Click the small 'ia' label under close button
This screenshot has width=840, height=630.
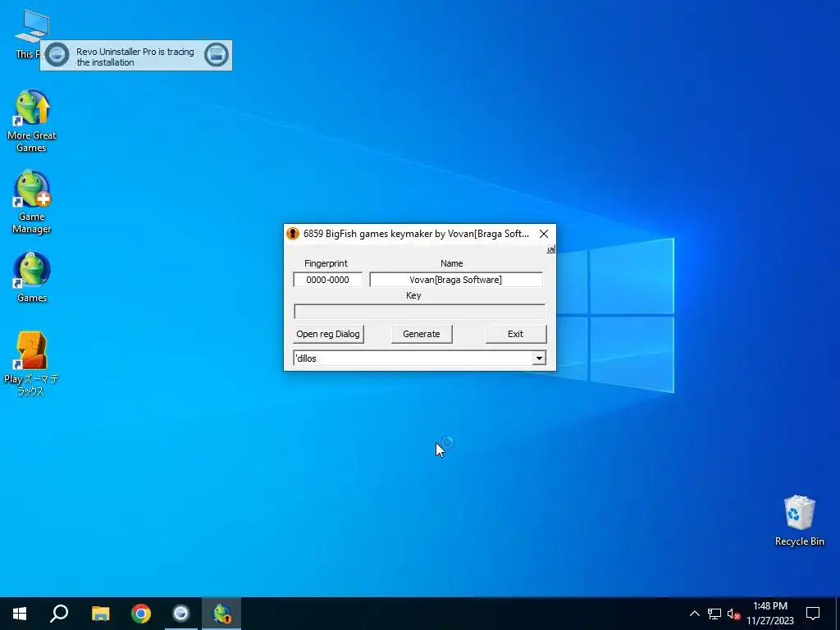[550, 249]
